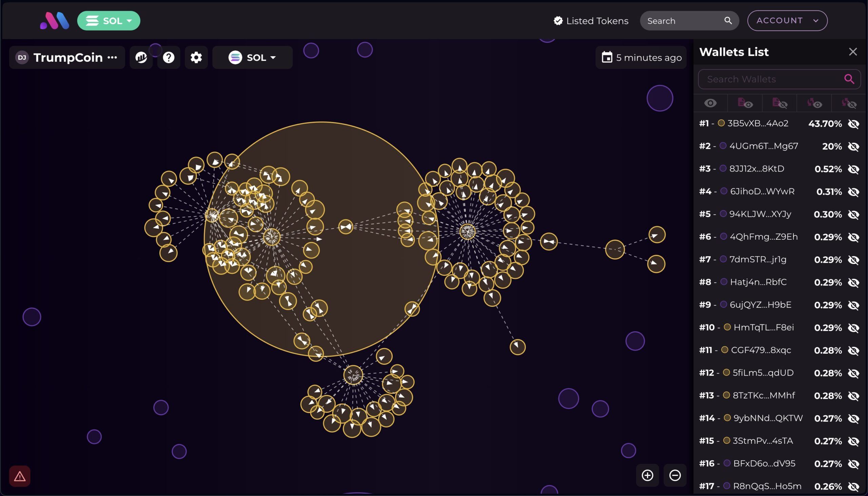Expand the ACCOUNT dropdown
The width and height of the screenshot is (868, 496).
pyautogui.click(x=787, y=21)
